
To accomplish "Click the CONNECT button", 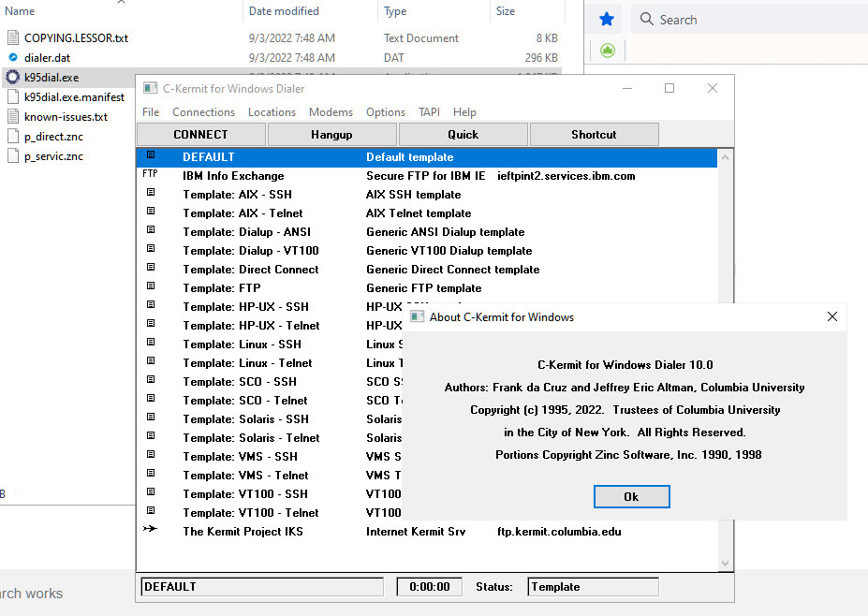I will pyautogui.click(x=201, y=135).
